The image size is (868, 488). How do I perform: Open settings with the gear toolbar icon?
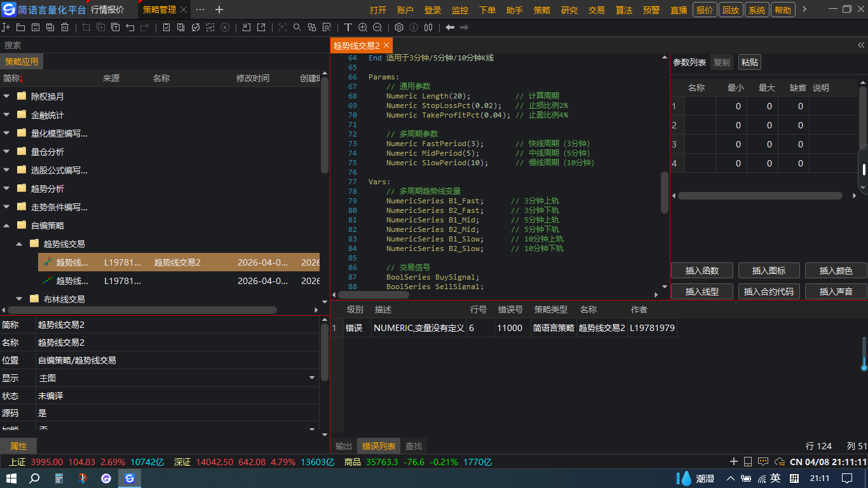pos(399,27)
